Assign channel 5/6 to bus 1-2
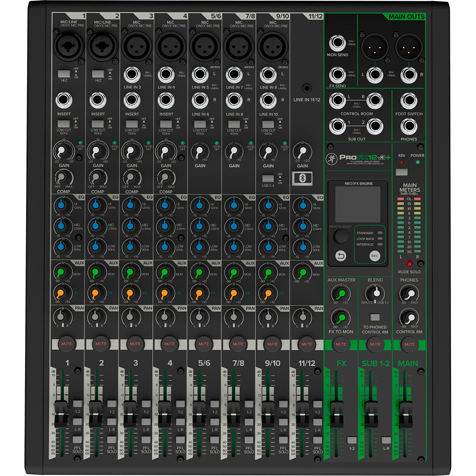476x476 pixels. pyautogui.click(x=215, y=404)
